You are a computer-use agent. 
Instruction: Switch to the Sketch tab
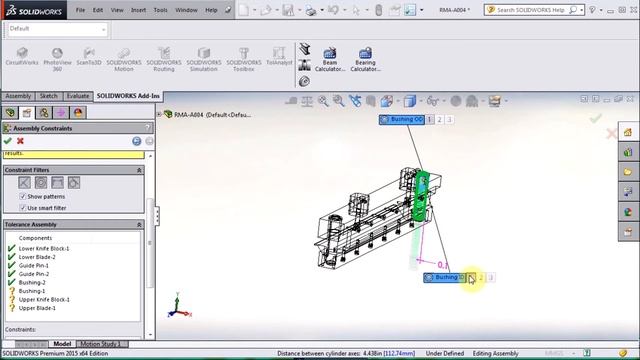coord(49,96)
